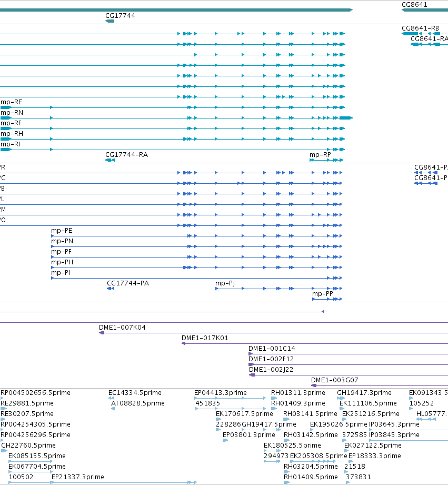Choose EST RH01409.3prime

tap(298, 403)
